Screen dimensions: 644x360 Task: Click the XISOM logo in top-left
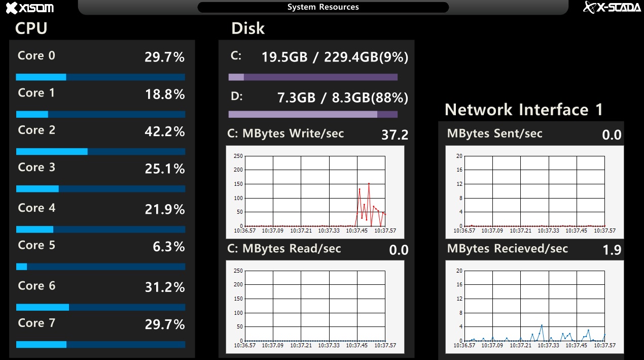(x=29, y=8)
